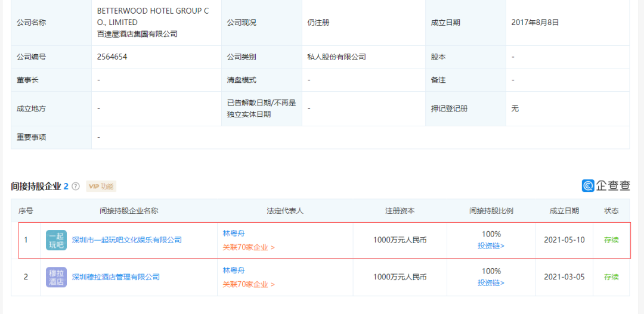Click the 公司现况 label cell
644x314 pixels.
pos(262,23)
